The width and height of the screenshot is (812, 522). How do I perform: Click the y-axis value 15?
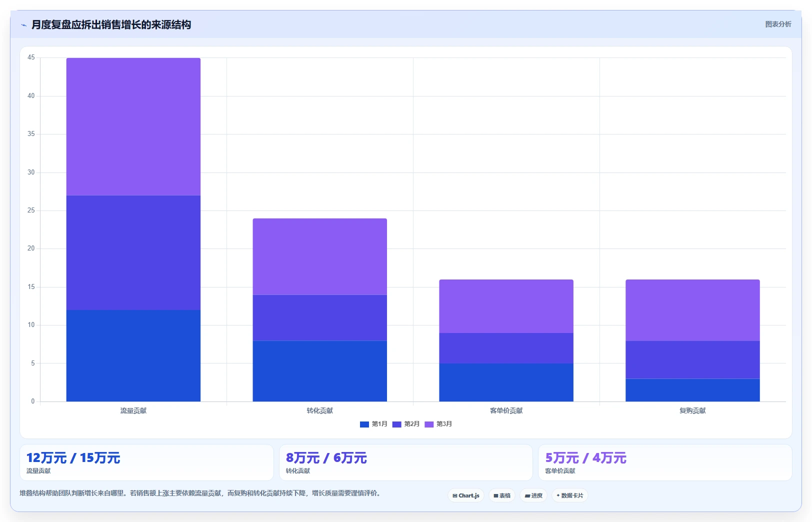[x=31, y=287]
